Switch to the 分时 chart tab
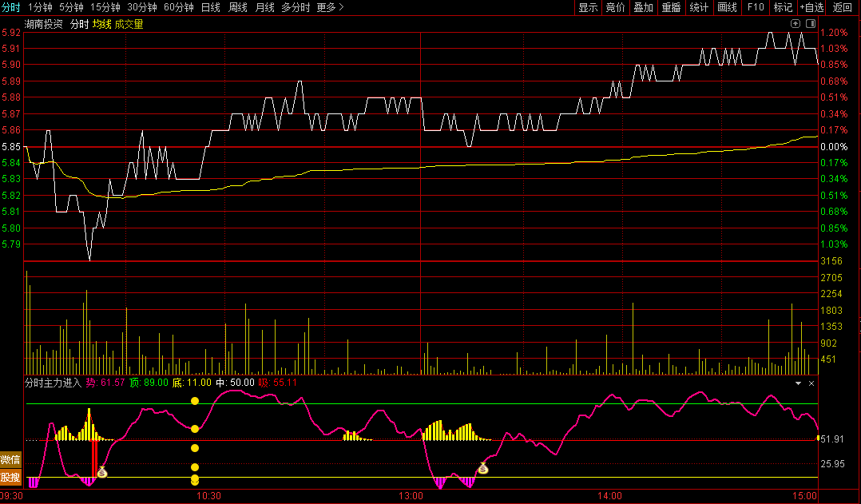Viewport: 861px width, 504px height. [10, 7]
